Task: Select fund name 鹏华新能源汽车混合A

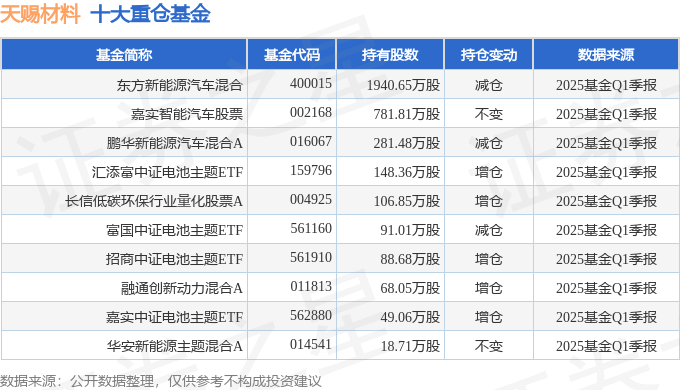Action: coord(174,143)
